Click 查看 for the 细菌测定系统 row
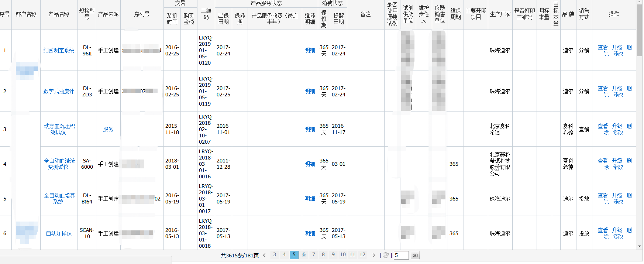The height and width of the screenshot is (264, 644). (603, 47)
